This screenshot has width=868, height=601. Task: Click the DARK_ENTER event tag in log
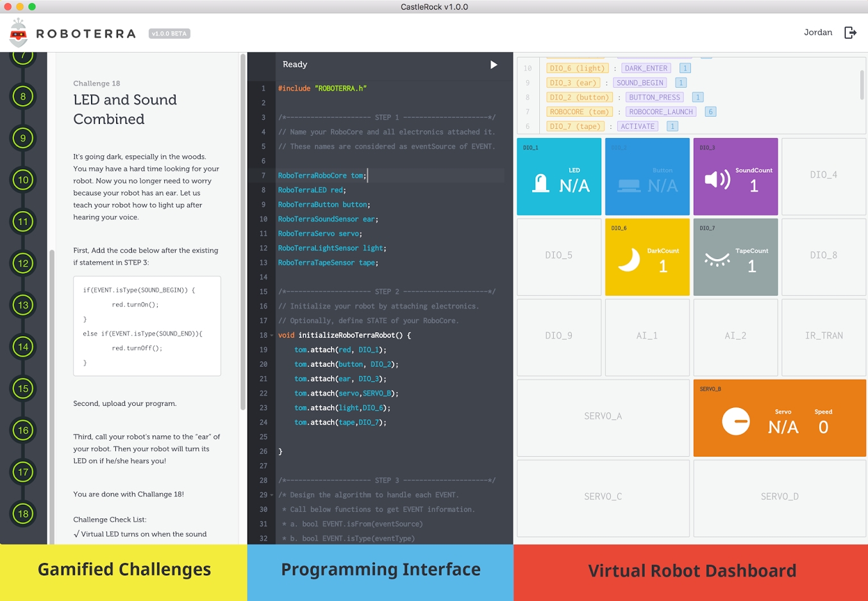646,69
